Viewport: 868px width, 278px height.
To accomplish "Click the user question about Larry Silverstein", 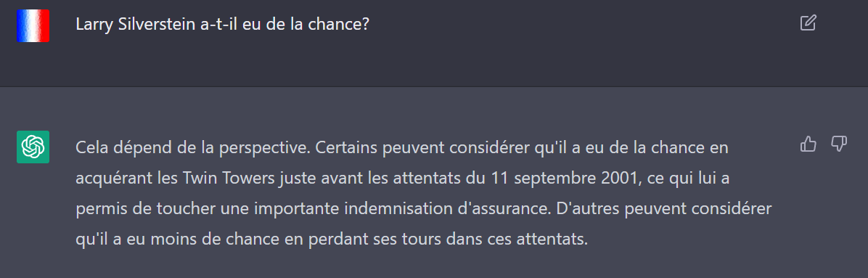I will (x=222, y=25).
